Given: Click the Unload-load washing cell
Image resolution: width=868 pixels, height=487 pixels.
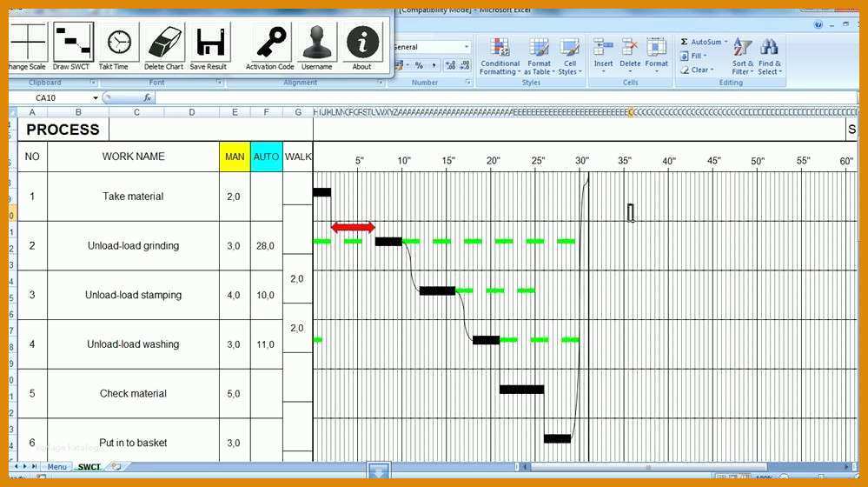Looking at the screenshot, I should pyautogui.click(x=134, y=344).
